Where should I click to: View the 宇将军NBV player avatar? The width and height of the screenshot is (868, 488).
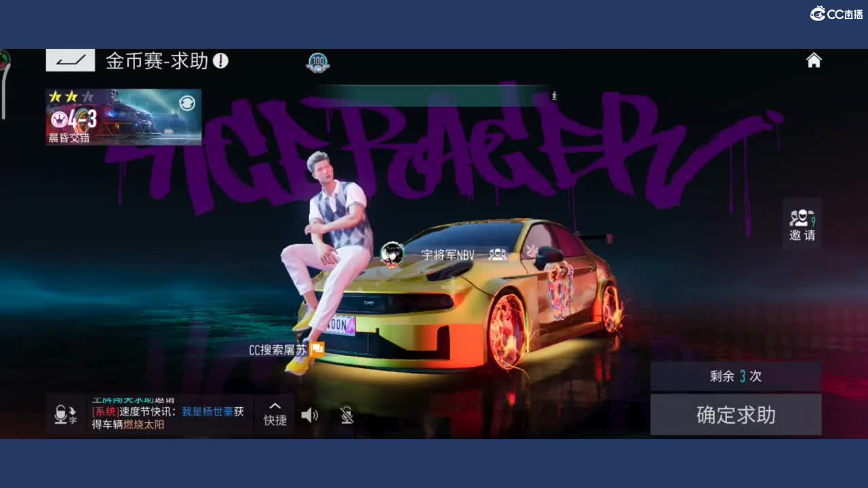click(x=392, y=255)
